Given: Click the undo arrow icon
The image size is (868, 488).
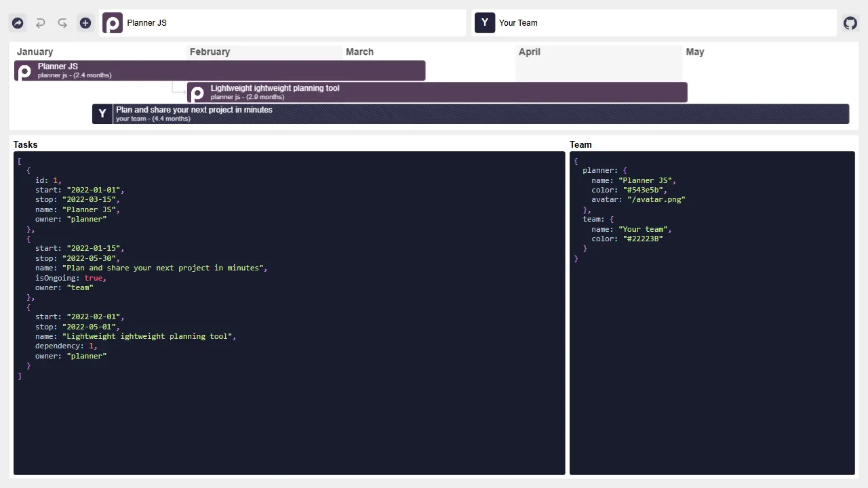Looking at the screenshot, I should point(40,23).
